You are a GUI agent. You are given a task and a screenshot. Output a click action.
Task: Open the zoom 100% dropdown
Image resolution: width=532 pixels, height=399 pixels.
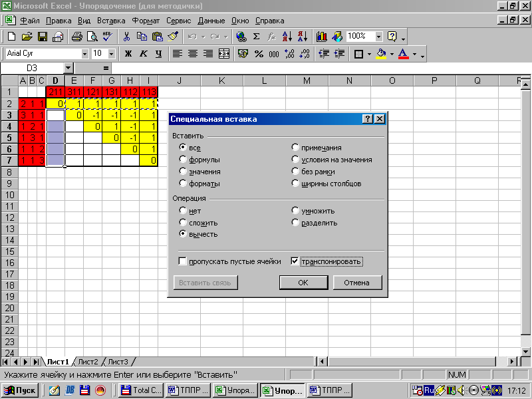pos(379,37)
